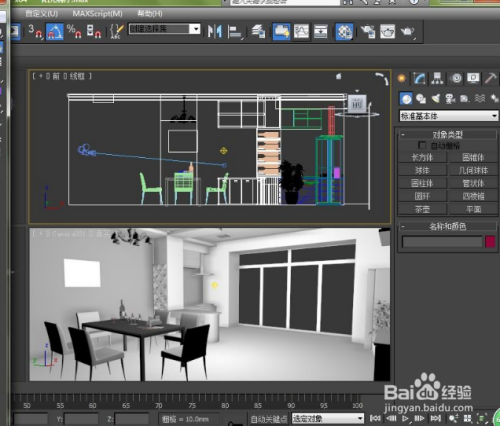Open the red object color swatch
The image size is (500, 426).
pyautogui.click(x=490, y=242)
